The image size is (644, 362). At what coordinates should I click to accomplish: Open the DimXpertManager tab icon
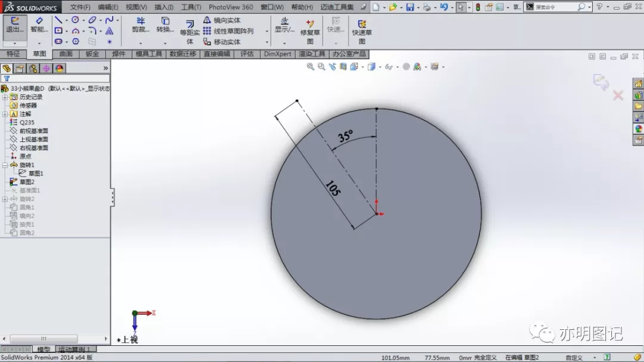(x=46, y=68)
